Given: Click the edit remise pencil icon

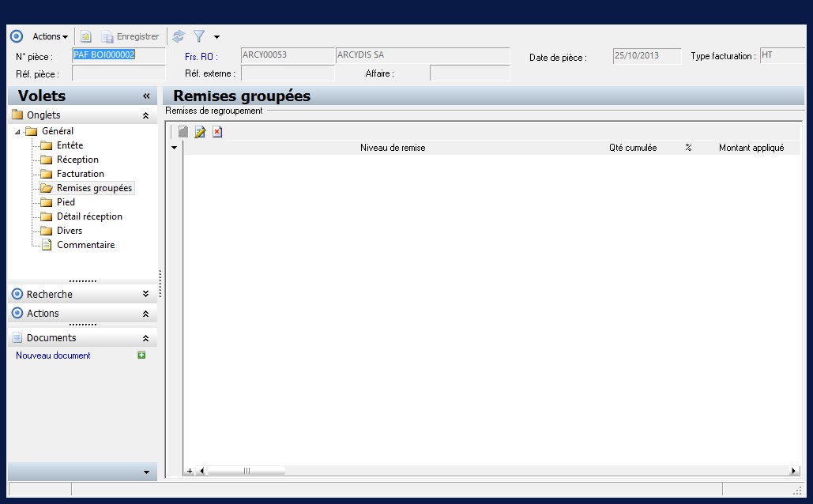Looking at the screenshot, I should click(200, 132).
